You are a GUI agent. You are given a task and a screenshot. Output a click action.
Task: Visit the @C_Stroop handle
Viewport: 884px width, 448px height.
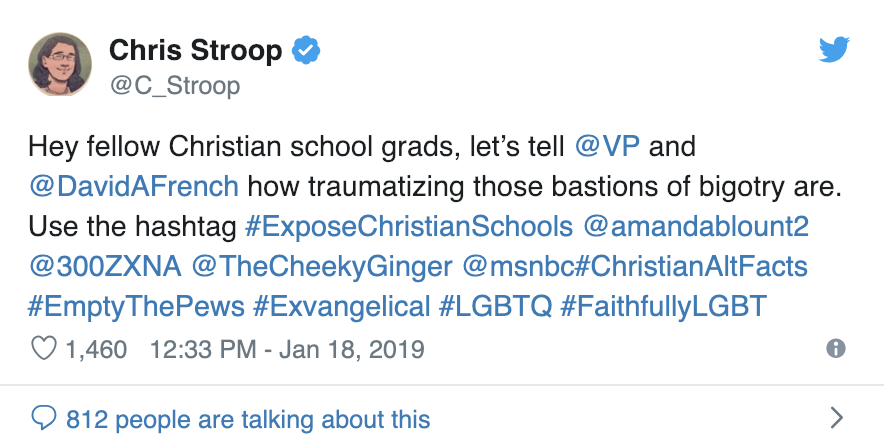pyautogui.click(x=175, y=86)
